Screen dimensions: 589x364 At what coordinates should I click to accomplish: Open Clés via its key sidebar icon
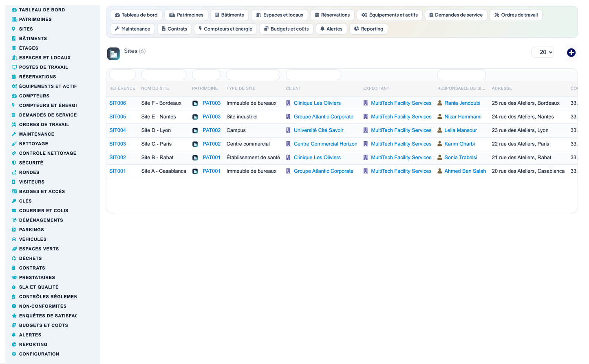pos(14,201)
